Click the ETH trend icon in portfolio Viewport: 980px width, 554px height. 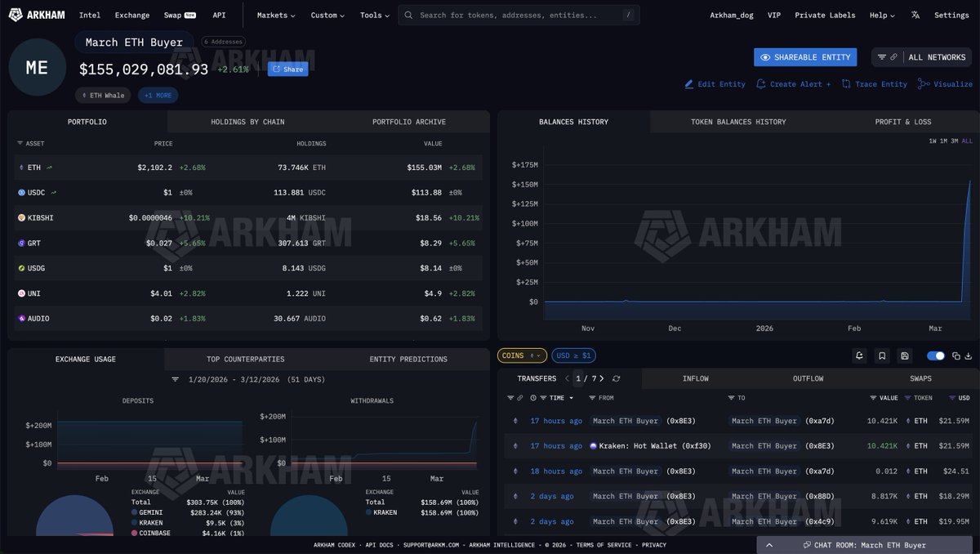click(x=49, y=168)
